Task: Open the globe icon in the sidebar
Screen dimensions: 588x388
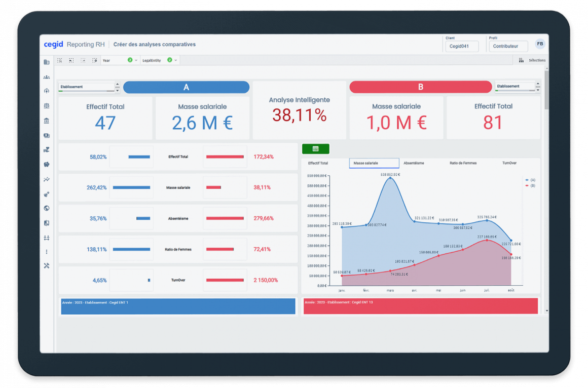Action: 47,208
